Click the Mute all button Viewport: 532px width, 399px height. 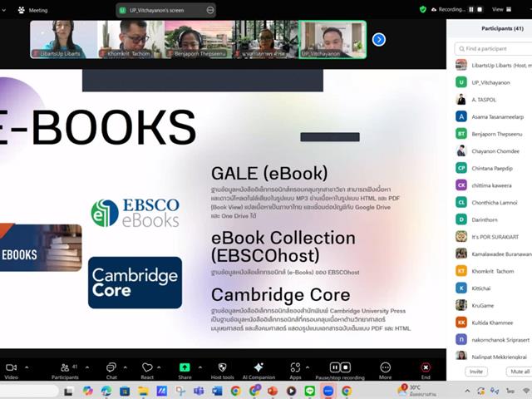pyautogui.click(x=520, y=372)
